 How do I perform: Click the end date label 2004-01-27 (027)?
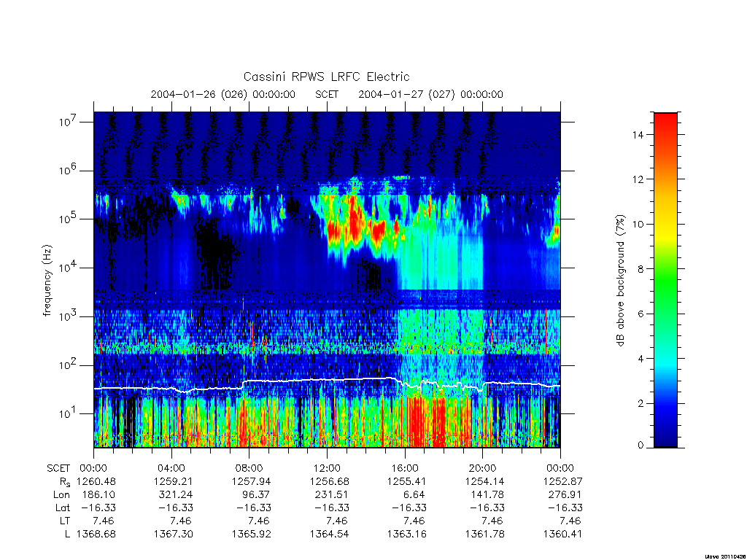click(406, 94)
